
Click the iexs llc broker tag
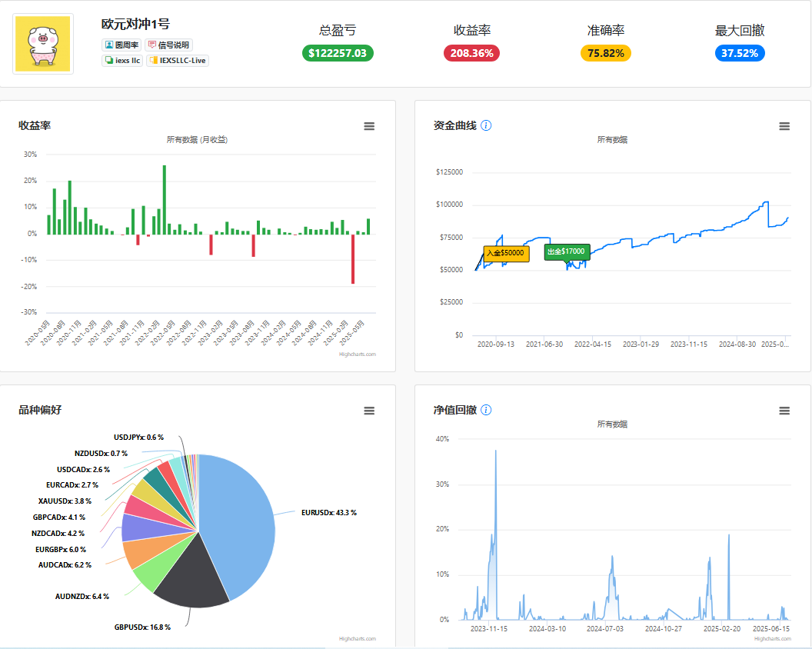tap(122, 61)
